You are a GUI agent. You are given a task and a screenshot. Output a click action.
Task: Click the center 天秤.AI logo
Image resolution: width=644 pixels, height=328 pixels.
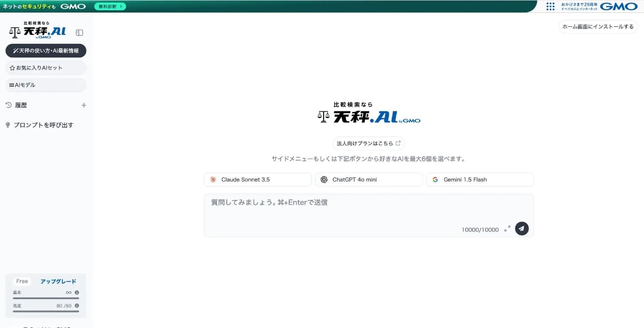click(369, 113)
